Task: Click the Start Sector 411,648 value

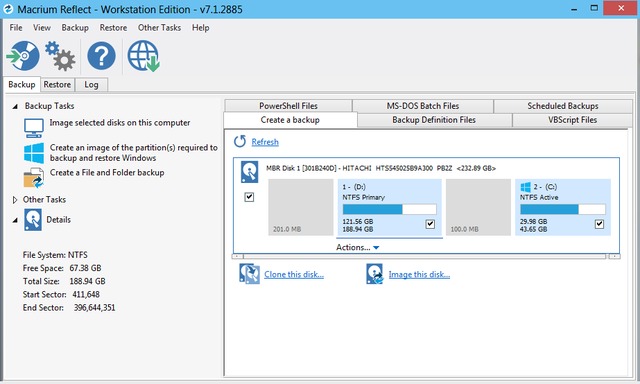Action: [x=86, y=294]
